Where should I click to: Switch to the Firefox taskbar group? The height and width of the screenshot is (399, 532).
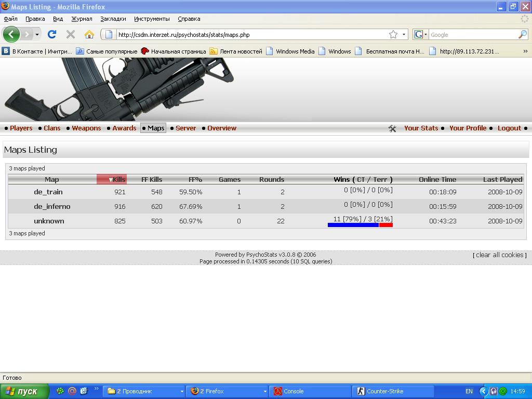tap(228, 391)
